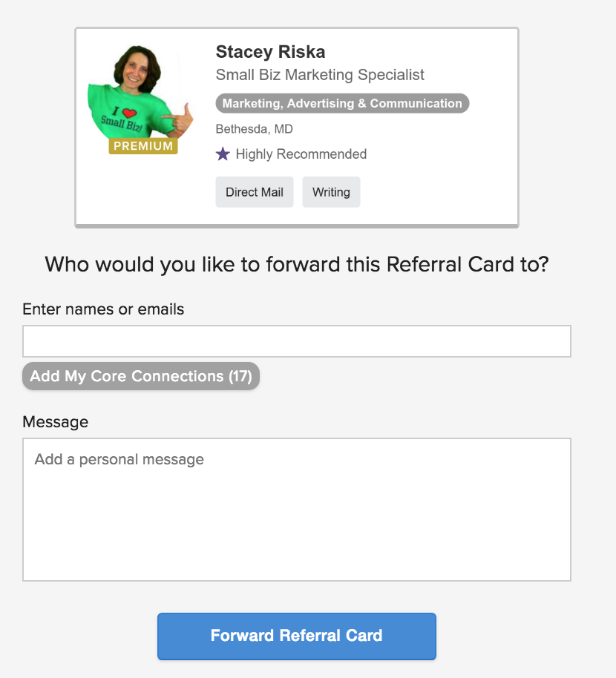This screenshot has height=678, width=616.
Task: Click the name Stacey Riska
Action: [x=270, y=52]
